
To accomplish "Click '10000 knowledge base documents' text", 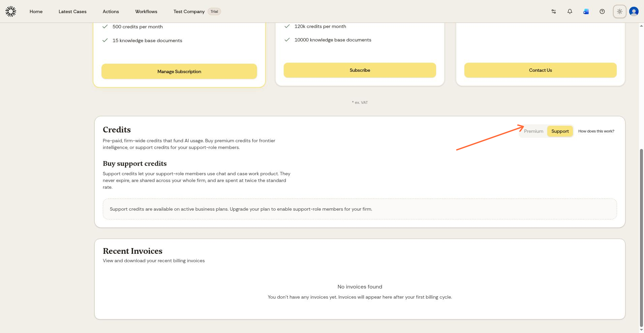I will 333,40.
